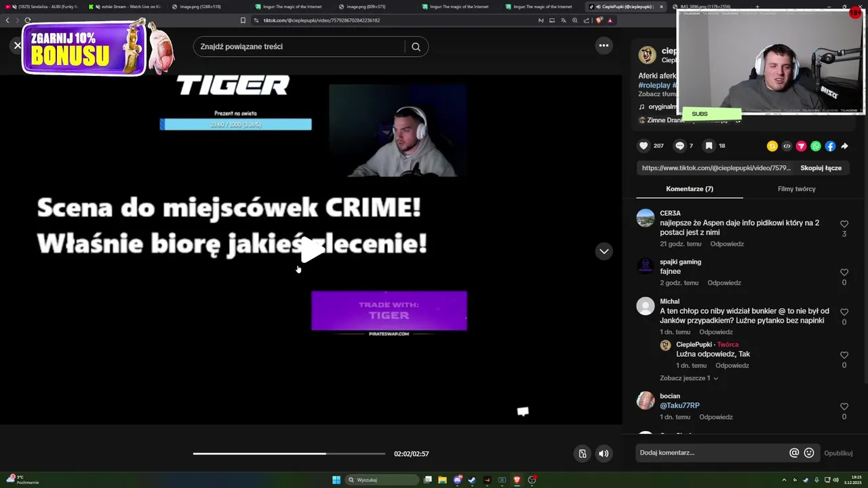The width and height of the screenshot is (868, 488).
Task: Open File Explorer from taskbar
Action: coord(442,480)
